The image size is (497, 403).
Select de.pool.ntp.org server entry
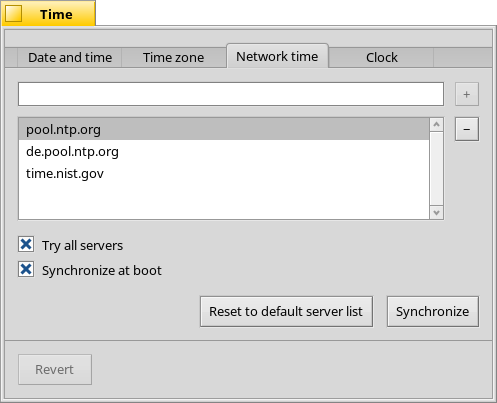click(224, 151)
